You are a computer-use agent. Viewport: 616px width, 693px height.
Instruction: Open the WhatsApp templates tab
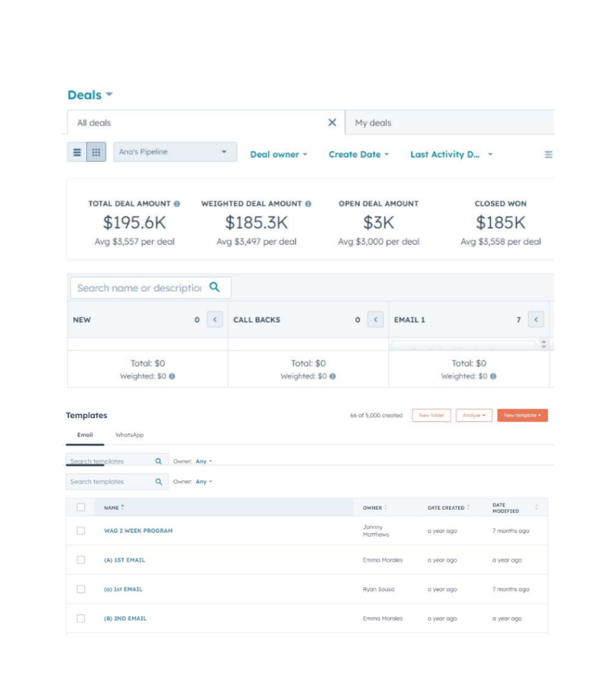click(129, 435)
